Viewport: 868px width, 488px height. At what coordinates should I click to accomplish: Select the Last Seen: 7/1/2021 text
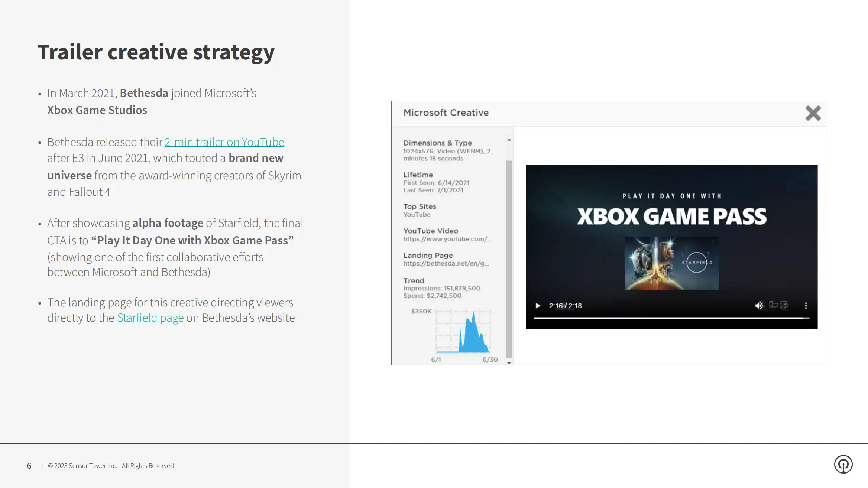[x=433, y=190]
